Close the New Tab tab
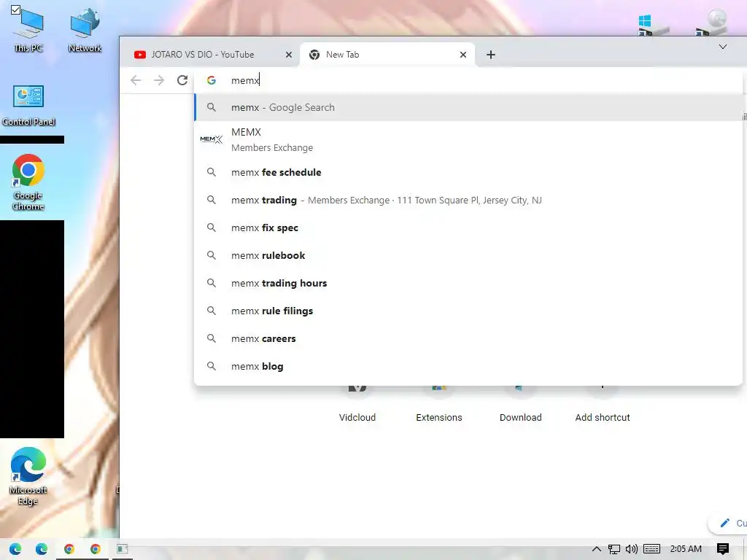Image resolution: width=747 pixels, height=560 pixels. [x=463, y=55]
